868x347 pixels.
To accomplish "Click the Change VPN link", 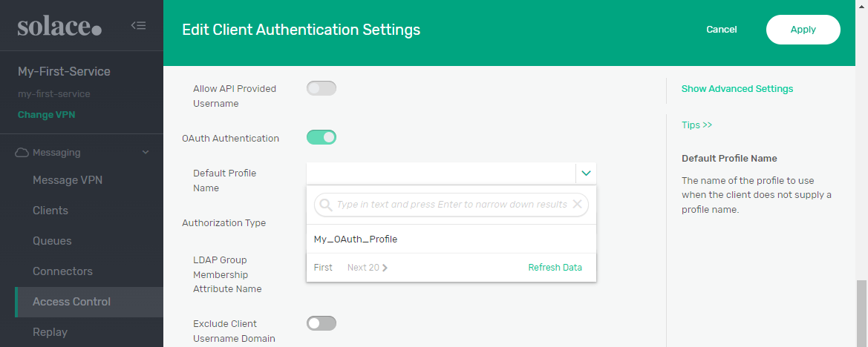I will pyautogui.click(x=46, y=115).
